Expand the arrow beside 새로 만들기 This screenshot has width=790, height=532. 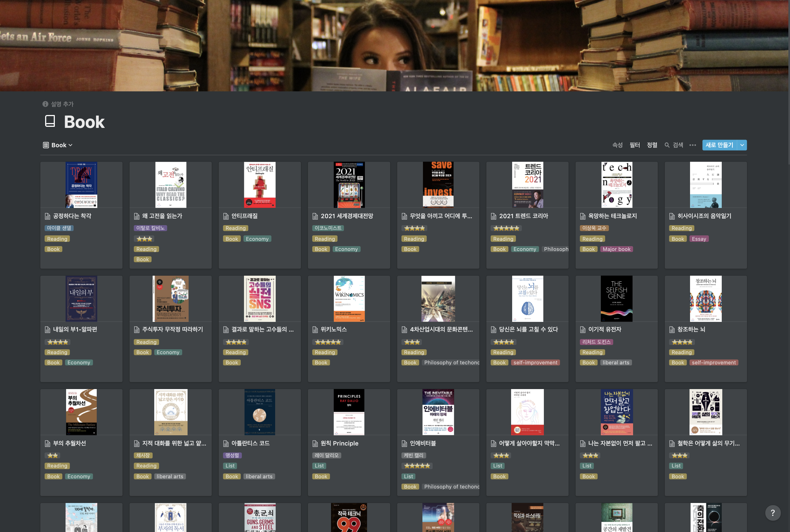click(742, 145)
